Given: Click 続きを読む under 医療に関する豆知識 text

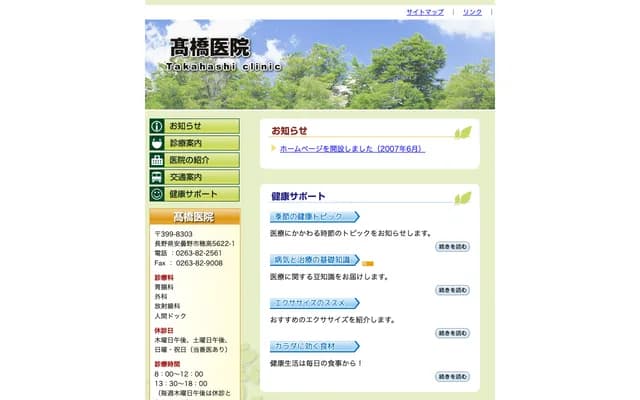Looking at the screenshot, I should 452,290.
